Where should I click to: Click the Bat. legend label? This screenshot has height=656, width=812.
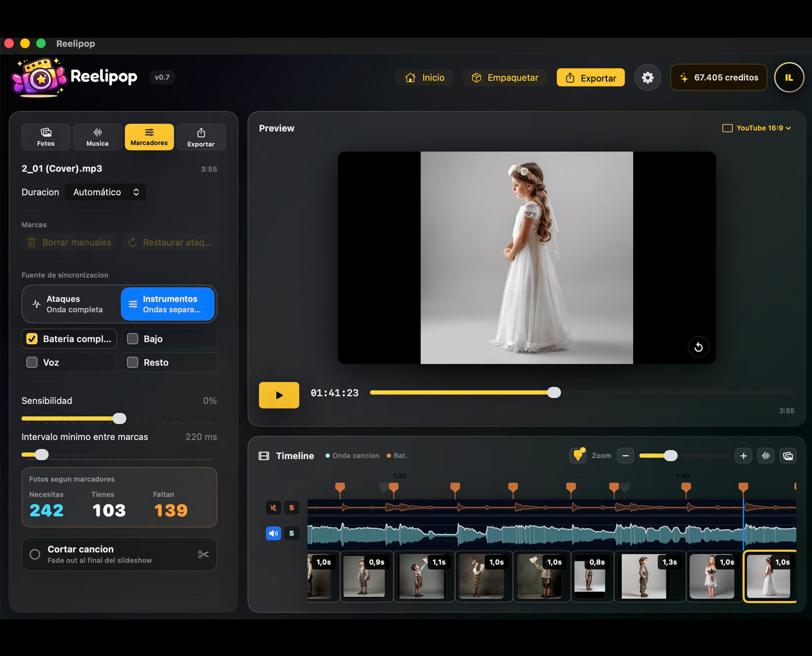400,455
